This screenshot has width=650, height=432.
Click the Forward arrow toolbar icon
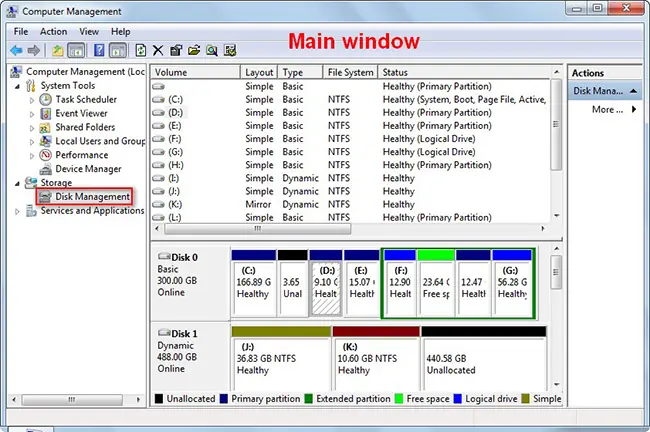[x=34, y=51]
